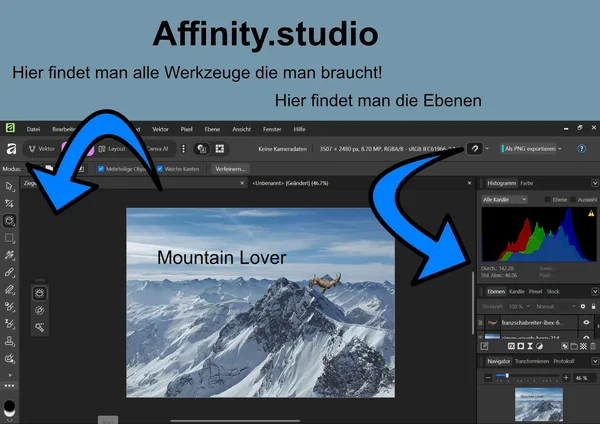The image size is (600, 424).
Task: Hide the franzschabreiter-ibex layer
Action: [x=586, y=322]
